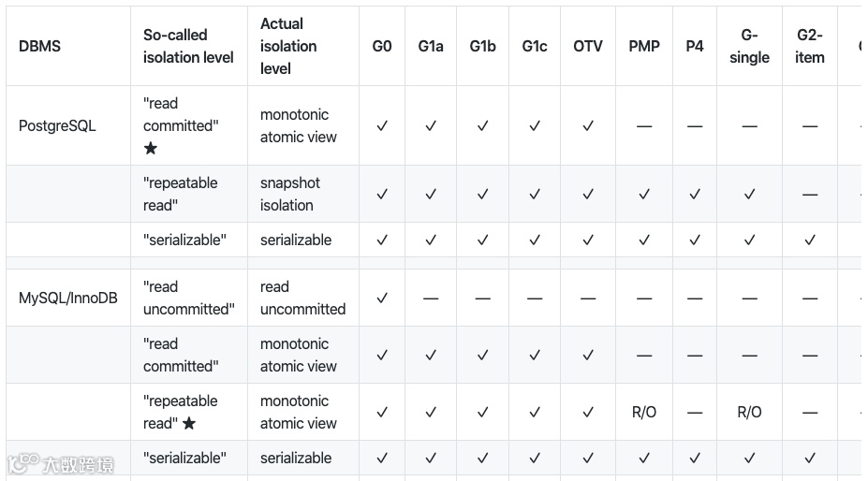This screenshot has height=481, width=868.
Task: Click the R/O value in the G-single column
Action: point(749,412)
